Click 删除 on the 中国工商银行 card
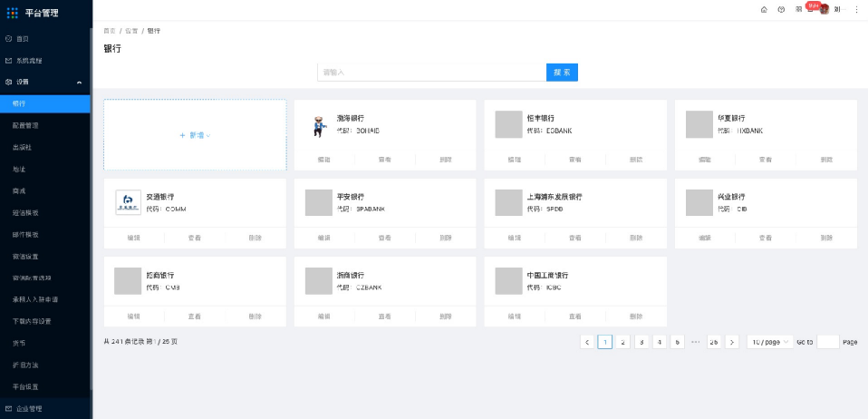The height and width of the screenshot is (419, 868). tap(636, 317)
